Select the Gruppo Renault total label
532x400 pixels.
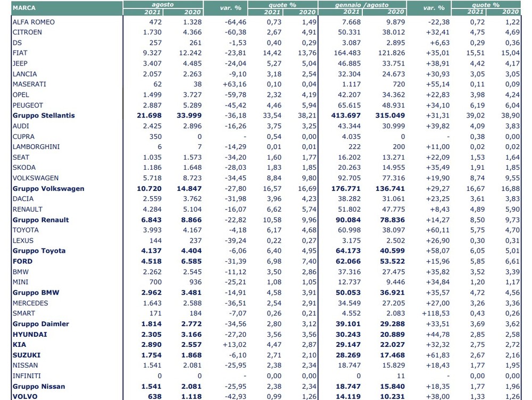[41, 220]
